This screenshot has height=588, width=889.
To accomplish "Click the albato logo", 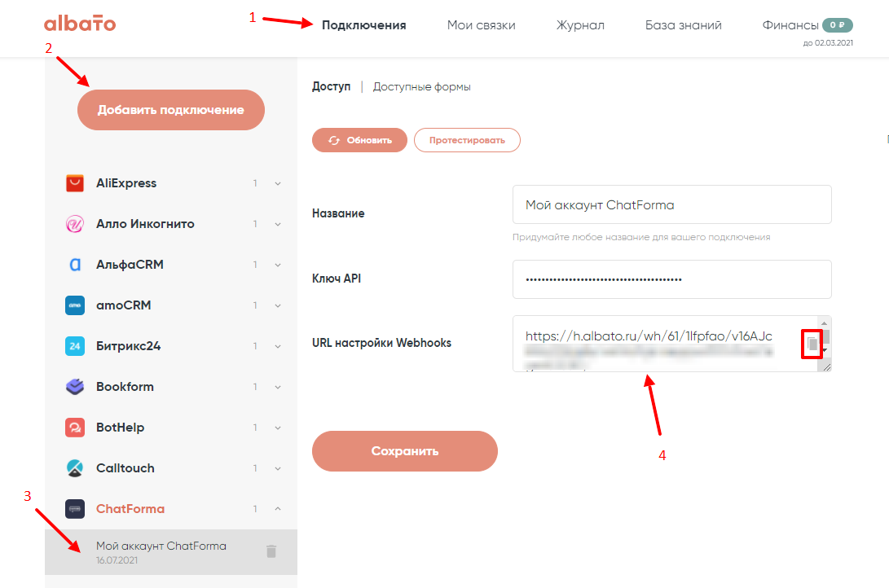I will 80,24.
